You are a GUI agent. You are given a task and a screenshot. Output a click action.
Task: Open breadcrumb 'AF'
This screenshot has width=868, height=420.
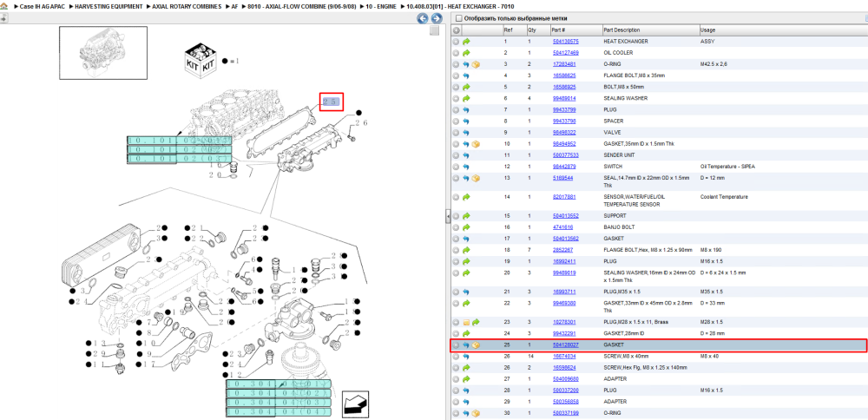pos(234,6)
